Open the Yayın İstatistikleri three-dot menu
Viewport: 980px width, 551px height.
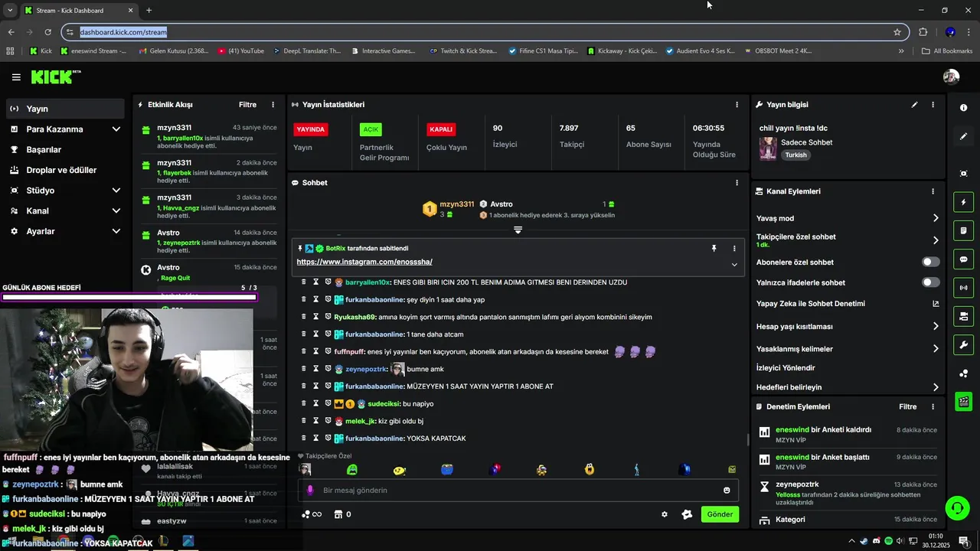pos(737,105)
